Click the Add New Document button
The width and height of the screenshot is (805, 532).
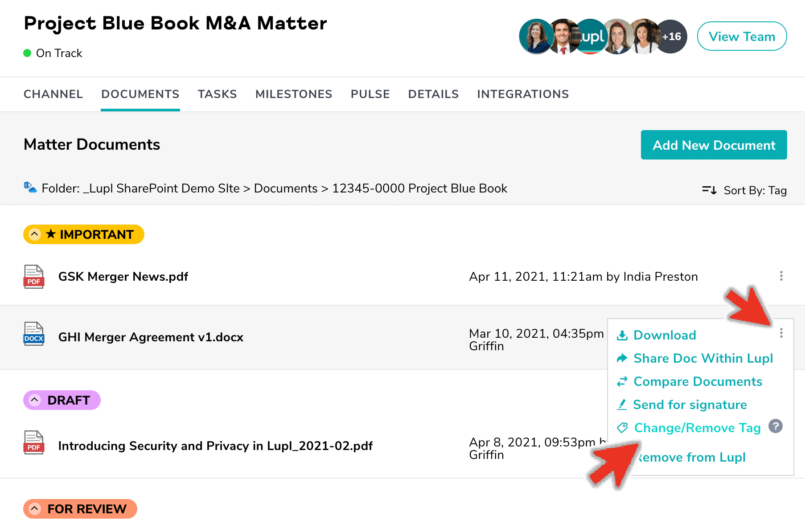(x=714, y=145)
